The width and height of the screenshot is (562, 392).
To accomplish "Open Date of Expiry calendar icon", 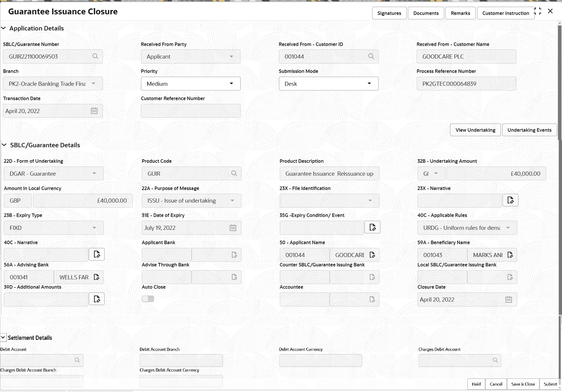I will tap(233, 228).
